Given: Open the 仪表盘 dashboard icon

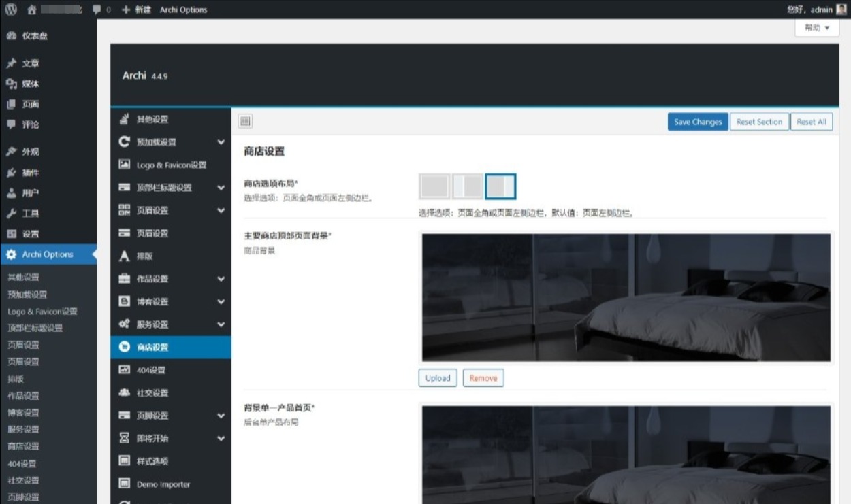Looking at the screenshot, I should [11, 36].
